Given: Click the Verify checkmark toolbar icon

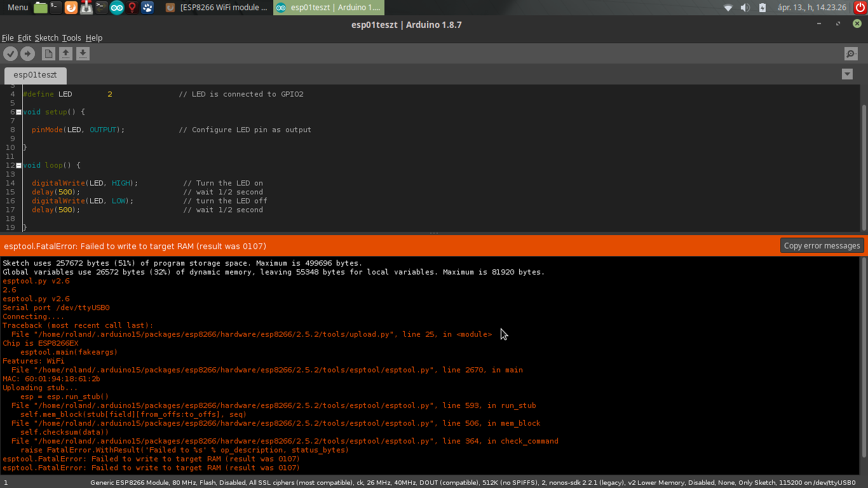Looking at the screenshot, I should click(x=11, y=54).
